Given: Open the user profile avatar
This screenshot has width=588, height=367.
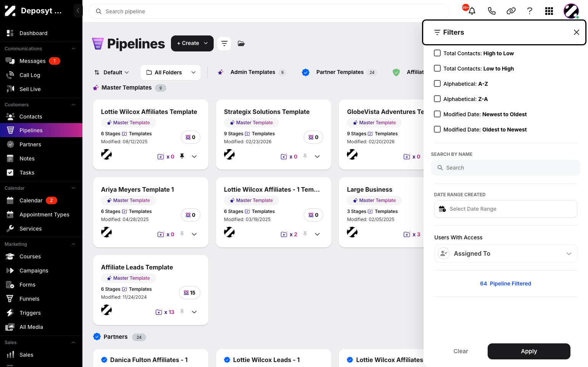Looking at the screenshot, I should pos(571,11).
